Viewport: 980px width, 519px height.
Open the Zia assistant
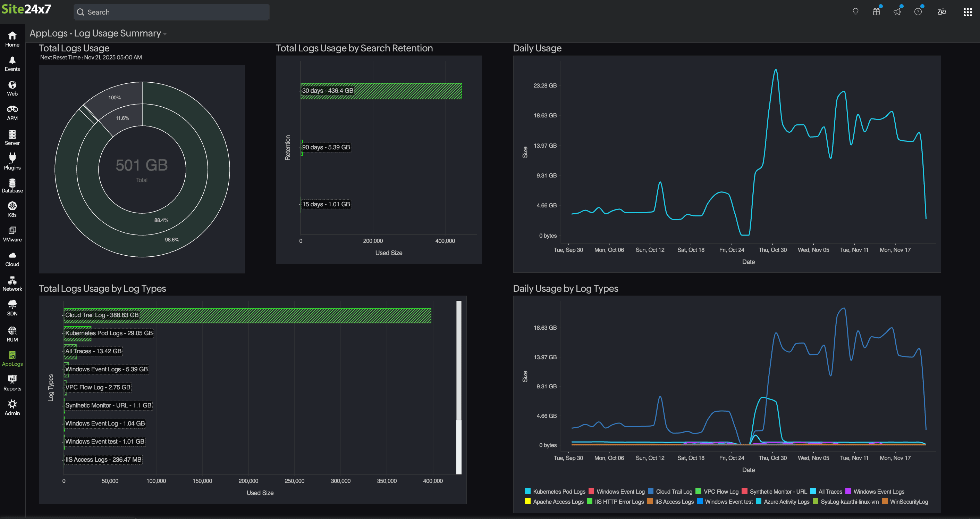coord(942,11)
